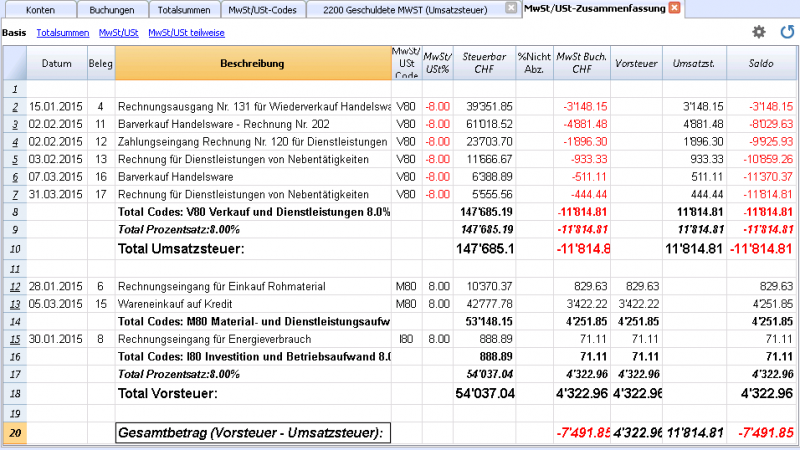Select Gesamtbetrag saldo -7'491.85

coord(761,433)
